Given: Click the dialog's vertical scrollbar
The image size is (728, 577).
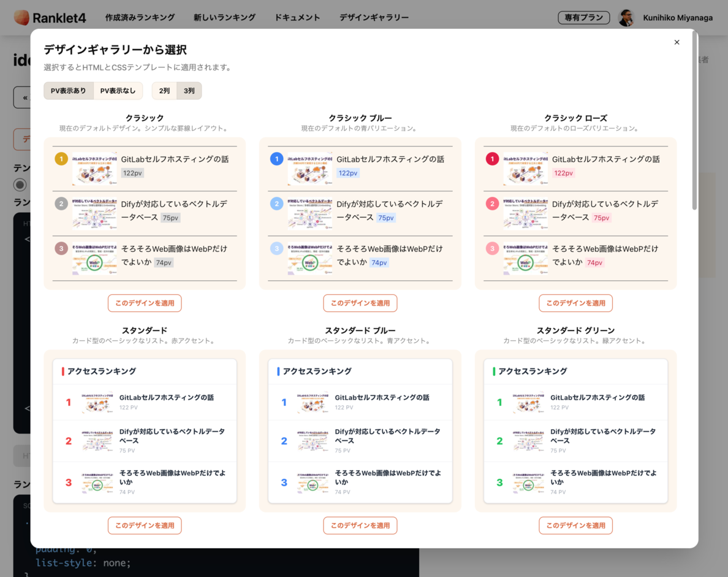Looking at the screenshot, I should [694, 123].
